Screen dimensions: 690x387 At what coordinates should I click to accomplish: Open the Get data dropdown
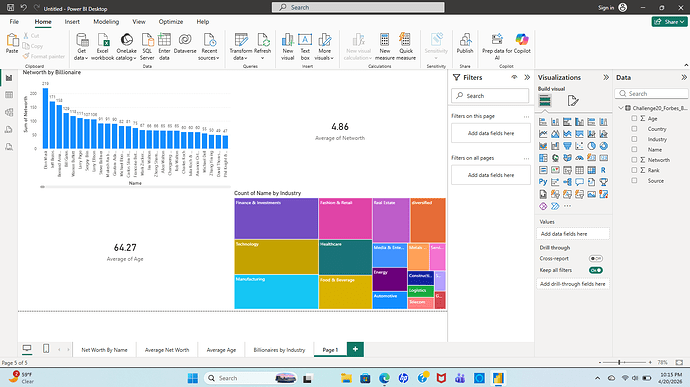coord(81,46)
